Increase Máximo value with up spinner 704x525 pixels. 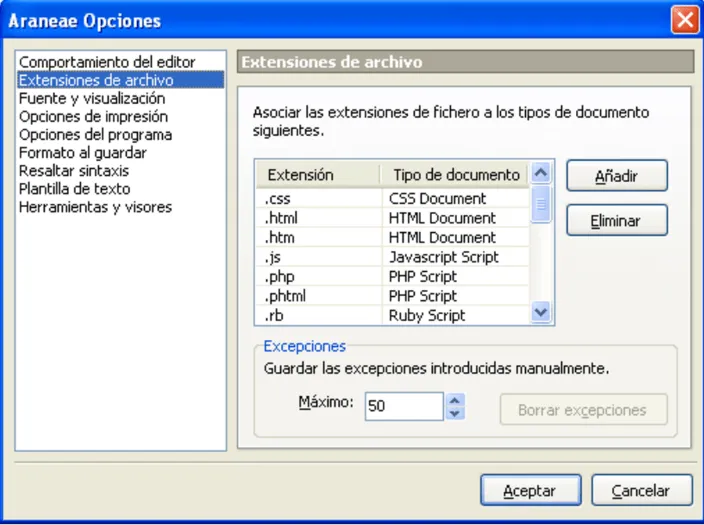(x=455, y=400)
